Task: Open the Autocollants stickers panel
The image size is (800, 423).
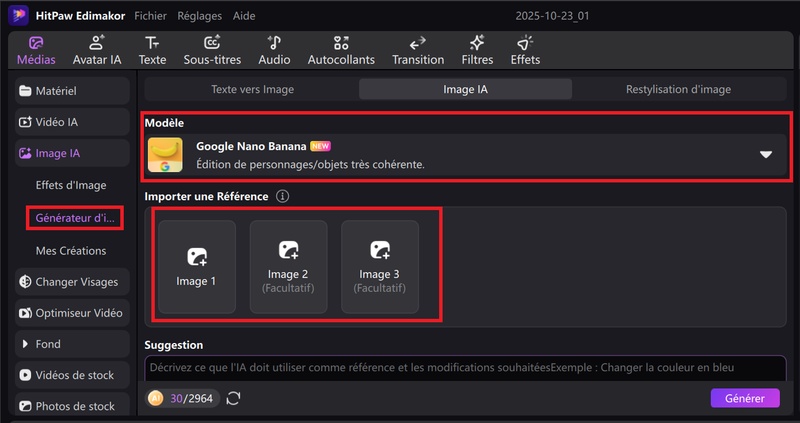Action: point(342,50)
